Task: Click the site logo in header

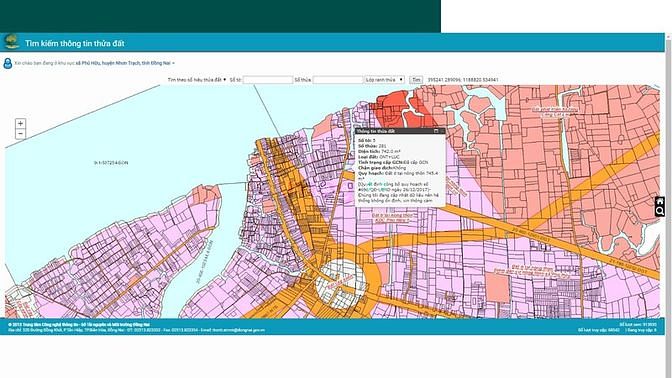Action: [x=11, y=42]
